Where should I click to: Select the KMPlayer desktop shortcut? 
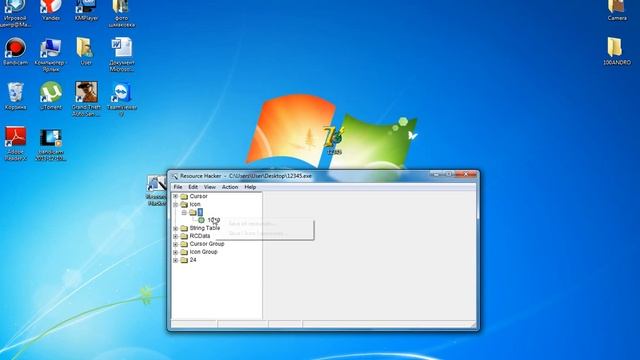coord(86,10)
